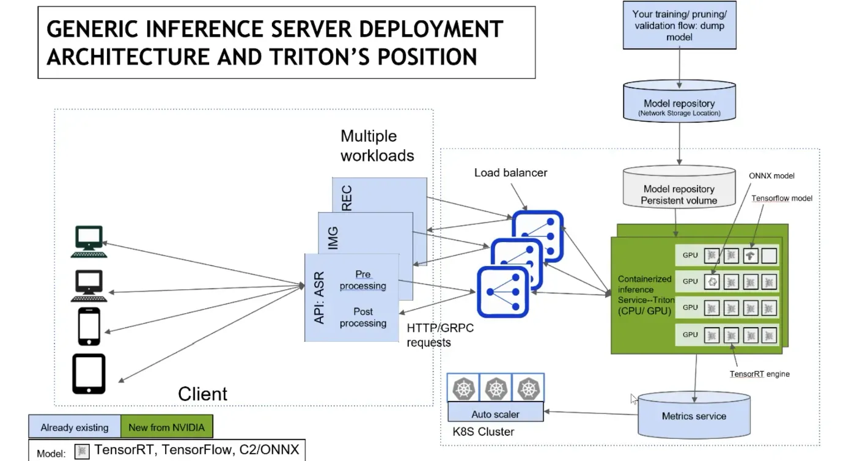This screenshot has height=461, width=868.
Task: Click the TensorFlow model icon in top GPU row
Action: coord(751,256)
